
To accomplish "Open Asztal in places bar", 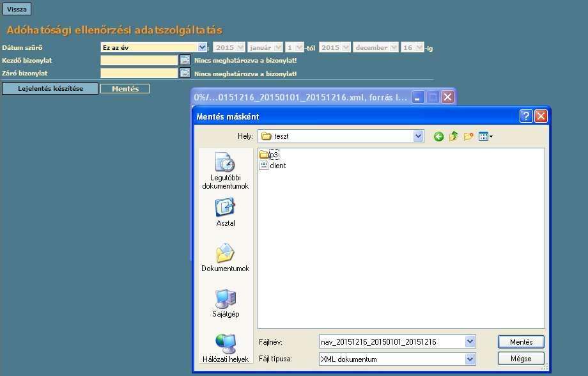I will 226,212.
